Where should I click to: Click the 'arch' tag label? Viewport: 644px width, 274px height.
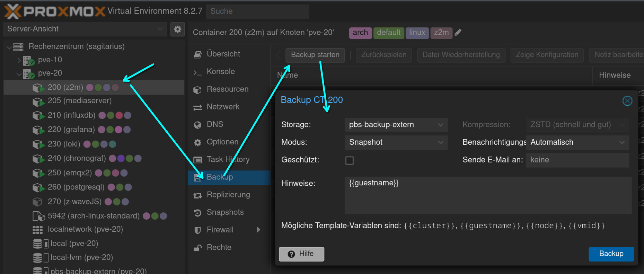pos(360,33)
